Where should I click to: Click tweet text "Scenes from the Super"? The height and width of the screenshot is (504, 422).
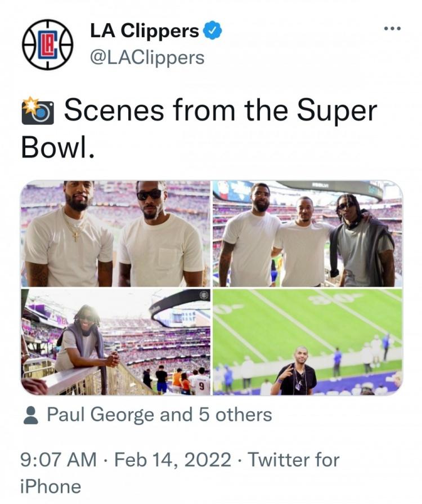pos(219,110)
